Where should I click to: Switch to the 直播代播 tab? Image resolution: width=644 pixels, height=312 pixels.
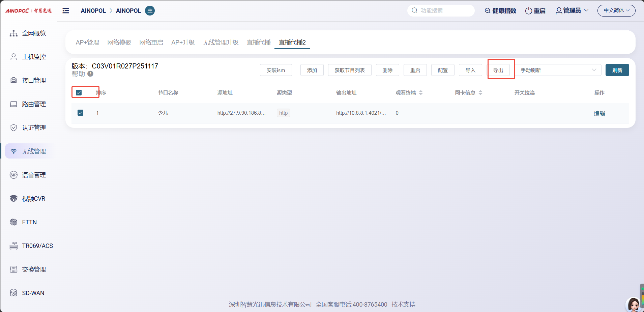tap(259, 42)
